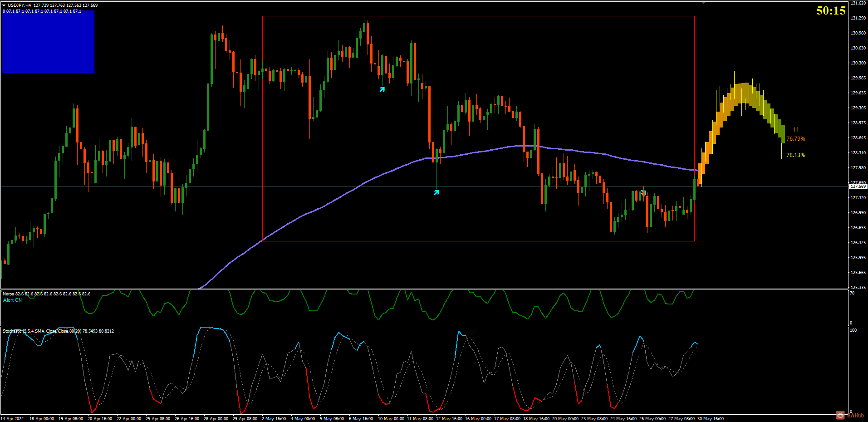Screen dimensions: 868x422
Task: Click the '18 May 16:00' time axis label
Action: tap(536, 419)
